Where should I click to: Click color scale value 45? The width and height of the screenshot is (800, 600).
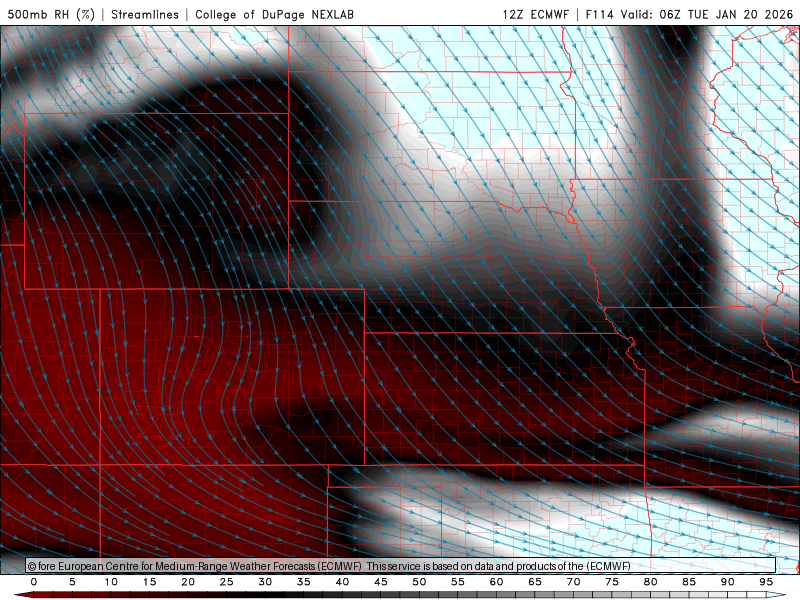[x=381, y=582]
